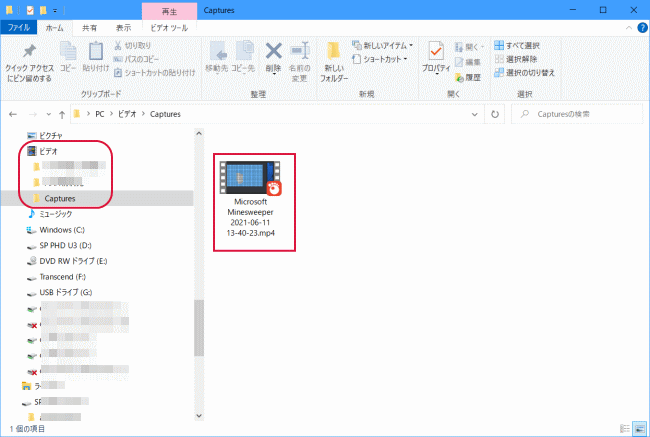The height and width of the screenshot is (437, 650).
Task: Expand the address bar history dropdown
Action: coord(475,114)
